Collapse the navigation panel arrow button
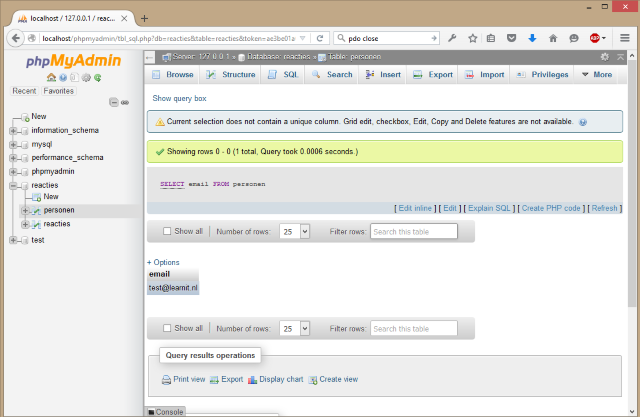640x417 pixels. click(149, 58)
